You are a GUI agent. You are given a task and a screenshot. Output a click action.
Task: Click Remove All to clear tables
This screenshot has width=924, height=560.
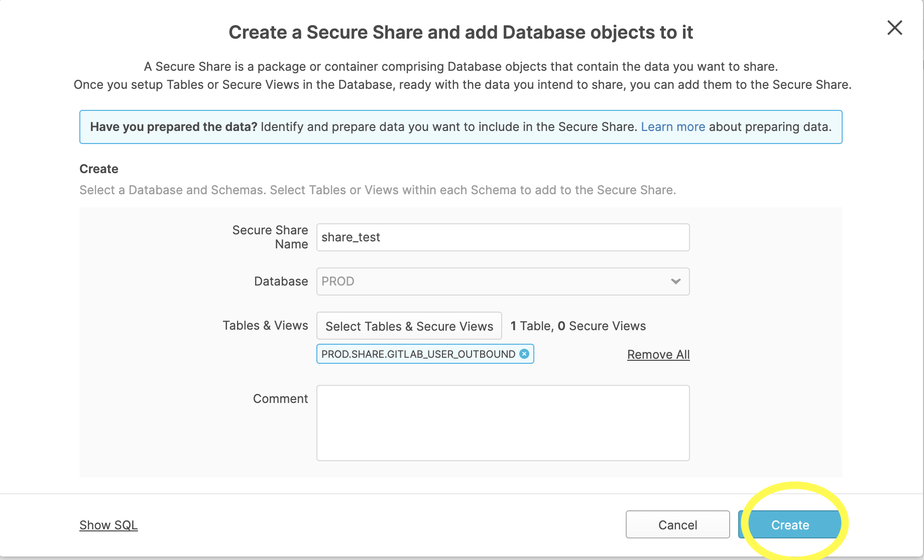[x=658, y=355]
